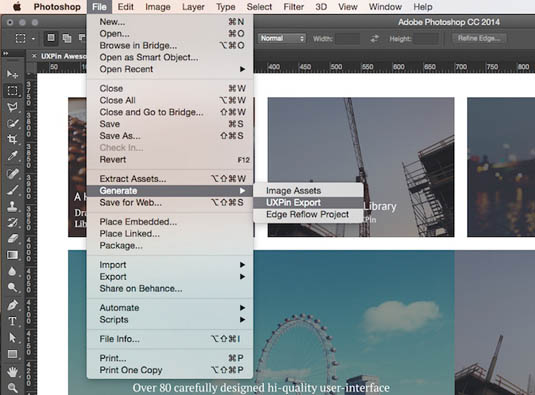Select the Quick Selection tool
The image size is (535, 395).
click(x=13, y=123)
